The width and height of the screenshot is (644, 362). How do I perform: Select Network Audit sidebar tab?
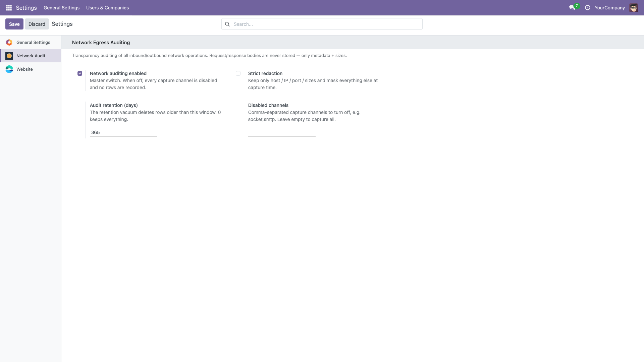coord(31,56)
